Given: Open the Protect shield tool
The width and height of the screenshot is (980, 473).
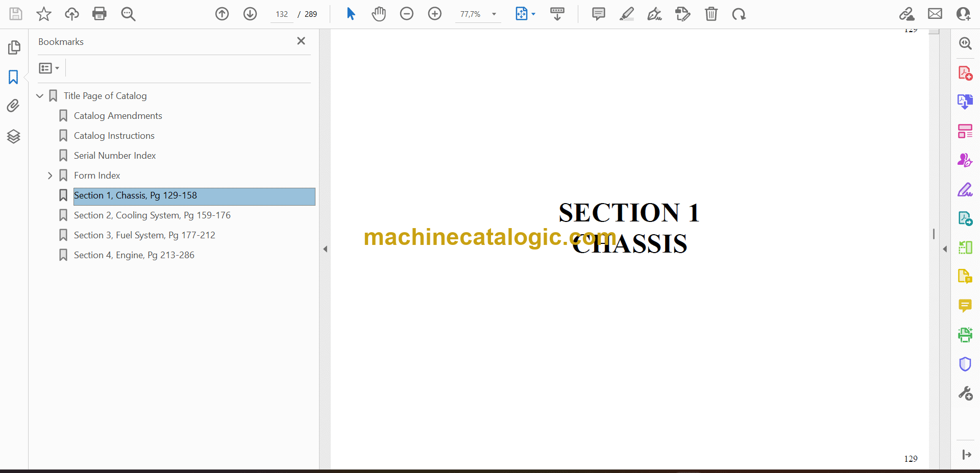Looking at the screenshot, I should 965,364.
